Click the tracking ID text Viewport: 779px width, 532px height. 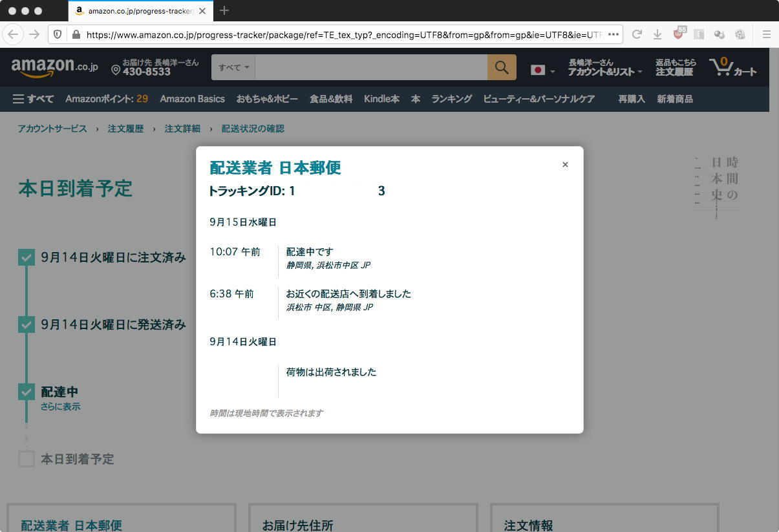[297, 191]
